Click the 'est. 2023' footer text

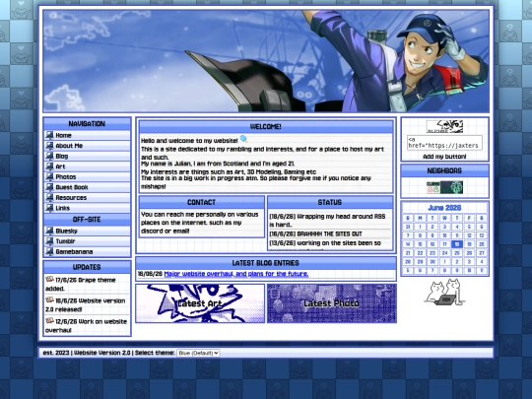(x=56, y=353)
